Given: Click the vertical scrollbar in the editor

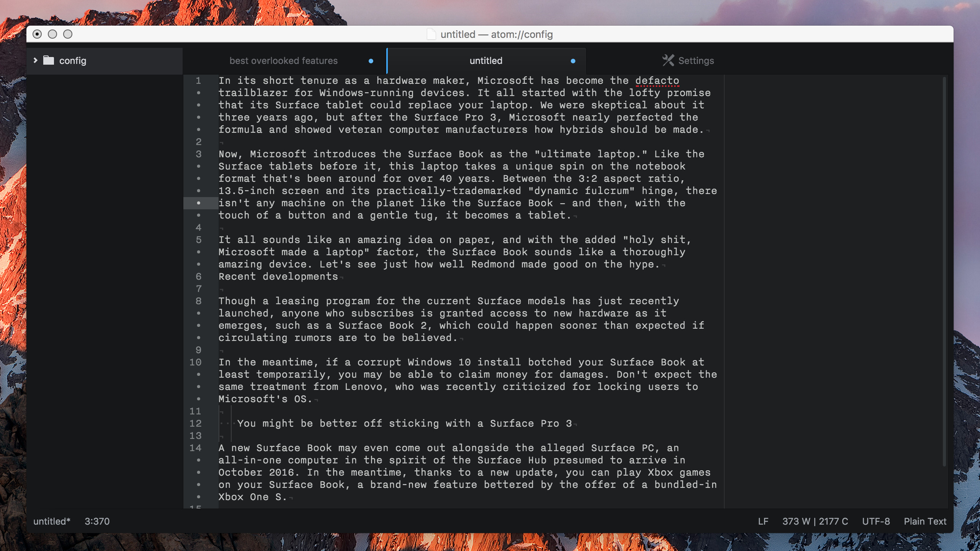Looking at the screenshot, I should point(944,272).
